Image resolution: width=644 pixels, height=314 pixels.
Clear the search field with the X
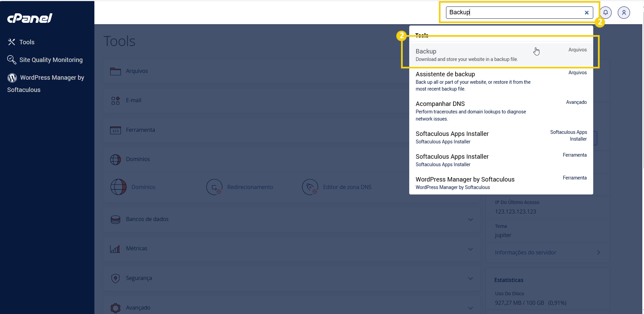point(587,13)
